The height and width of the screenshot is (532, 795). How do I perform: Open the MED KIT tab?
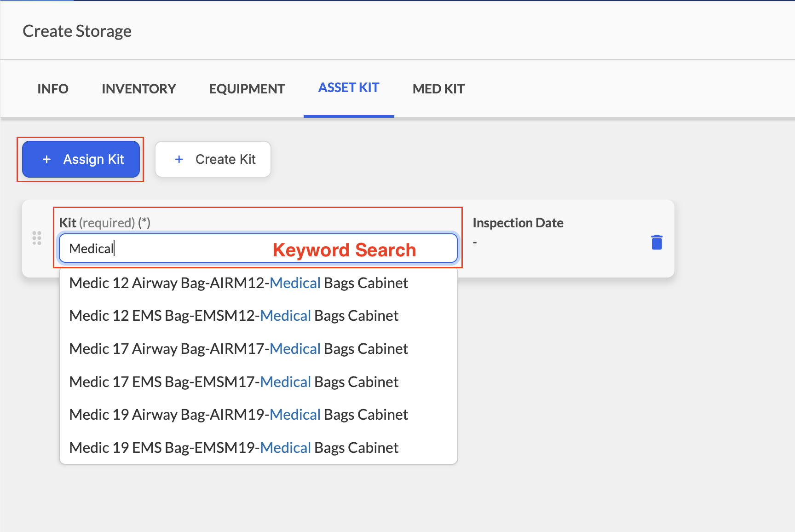click(438, 89)
